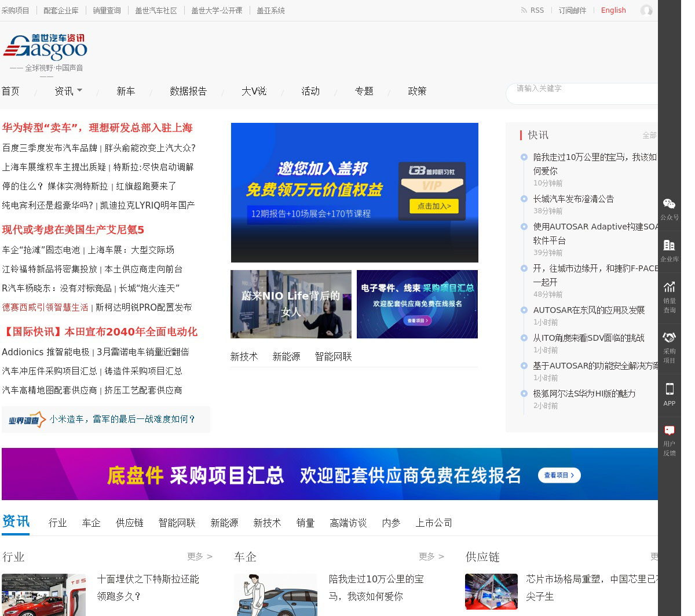
Task: Click the 销量查询 top bar link
Action: coord(107,10)
